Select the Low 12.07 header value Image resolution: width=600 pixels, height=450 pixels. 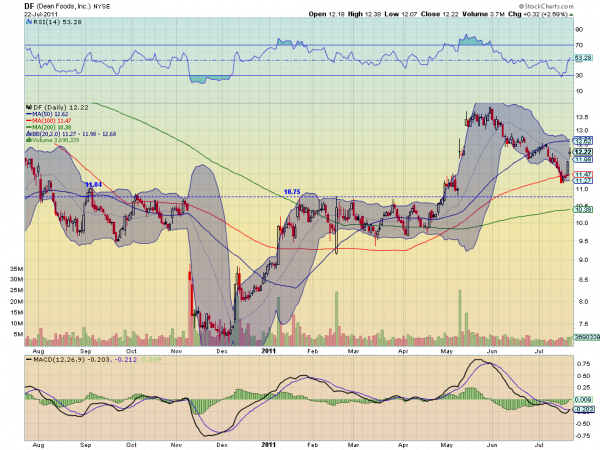(401, 14)
